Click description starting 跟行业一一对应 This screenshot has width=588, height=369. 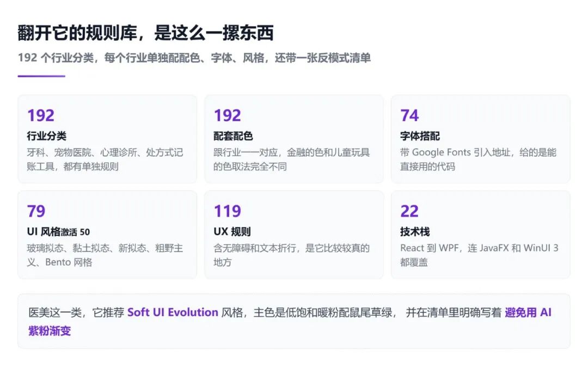pyautogui.click(x=292, y=159)
